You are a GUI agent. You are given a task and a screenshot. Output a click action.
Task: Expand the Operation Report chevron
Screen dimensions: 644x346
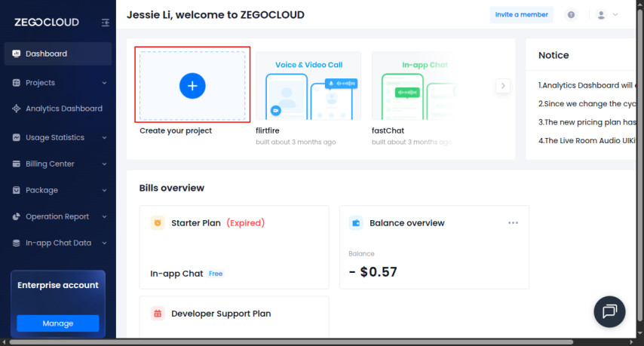pos(104,216)
